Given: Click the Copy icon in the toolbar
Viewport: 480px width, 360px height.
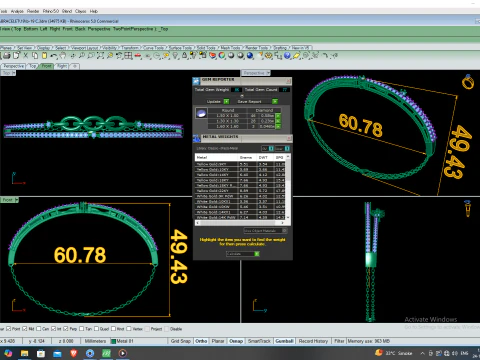Looking at the screenshot, I should pyautogui.click(x=35, y=56).
